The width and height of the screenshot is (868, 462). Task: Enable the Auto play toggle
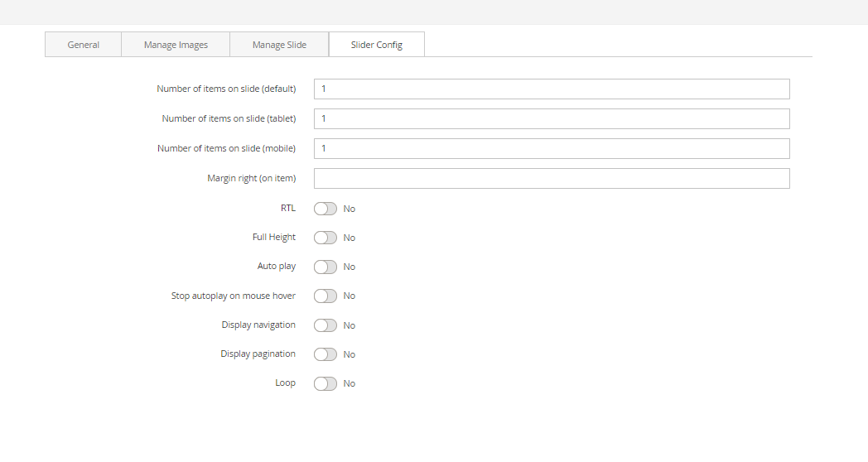[x=325, y=267]
